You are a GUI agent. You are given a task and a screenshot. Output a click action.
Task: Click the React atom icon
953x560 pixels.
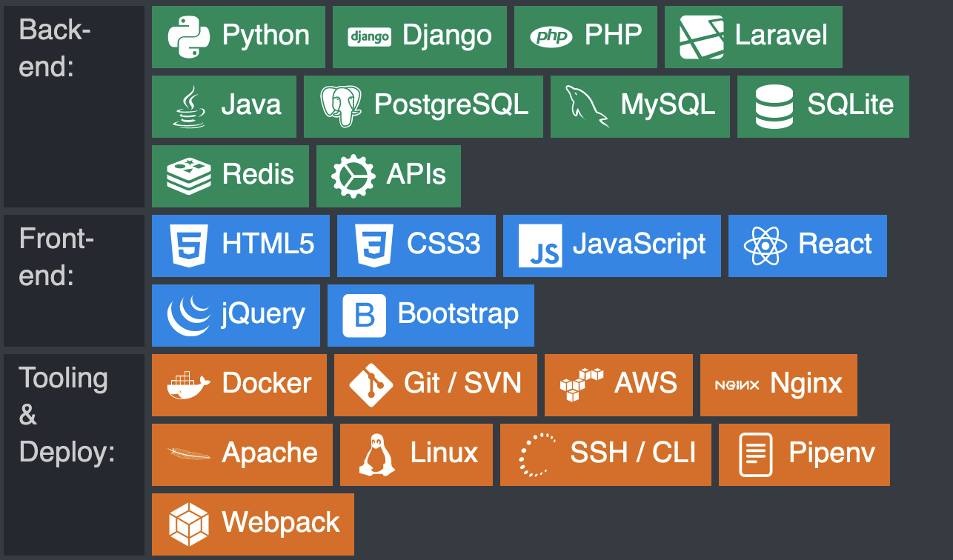coord(766,246)
